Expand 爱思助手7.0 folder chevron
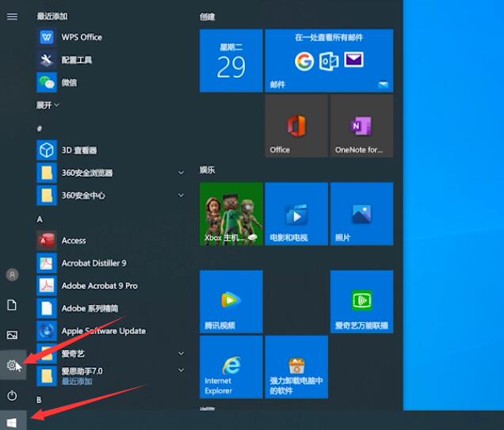 click(181, 370)
